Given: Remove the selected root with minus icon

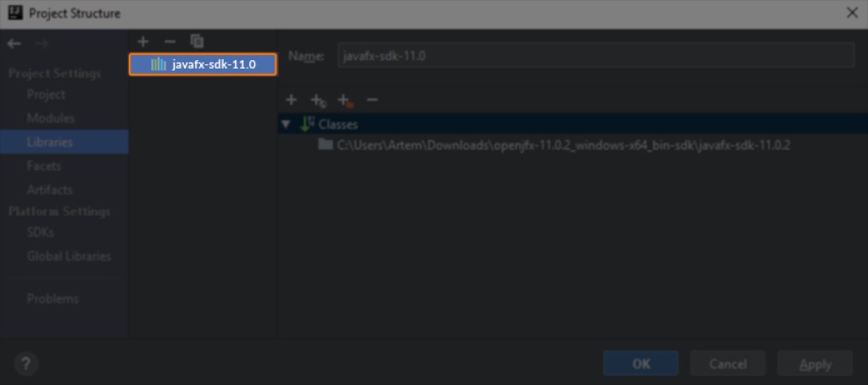Looking at the screenshot, I should [x=371, y=100].
